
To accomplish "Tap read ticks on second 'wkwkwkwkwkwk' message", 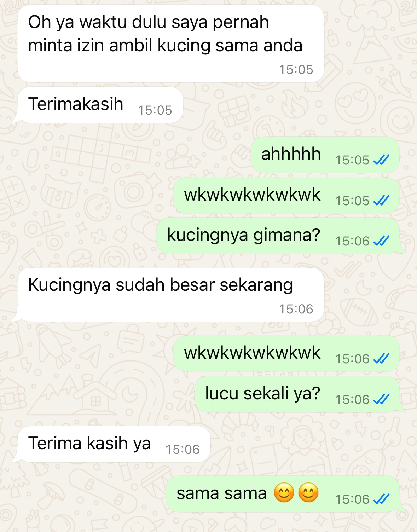I will tap(381, 359).
